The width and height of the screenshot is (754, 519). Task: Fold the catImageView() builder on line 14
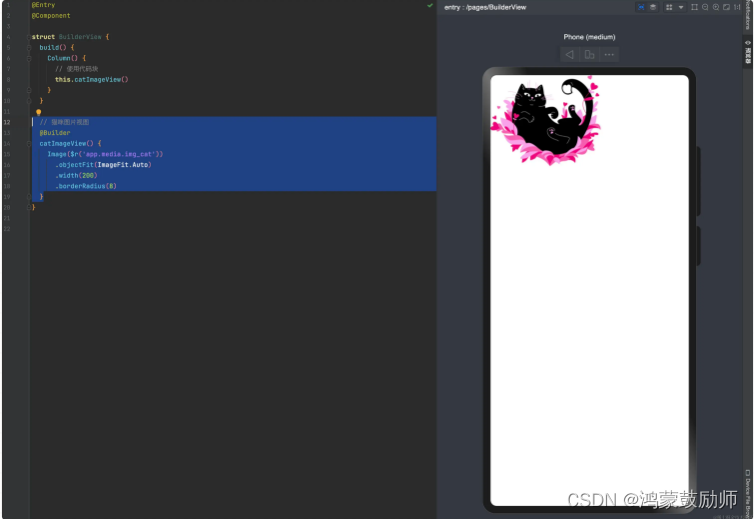(28, 143)
